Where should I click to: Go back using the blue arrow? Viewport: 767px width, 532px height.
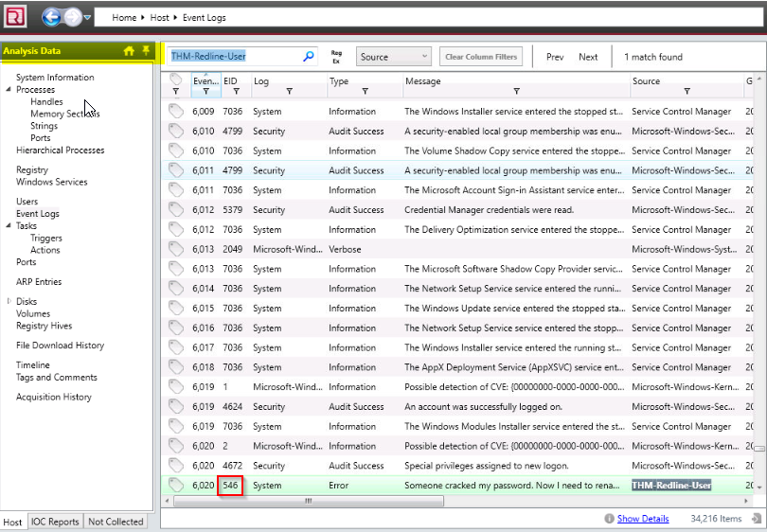pyautogui.click(x=51, y=18)
